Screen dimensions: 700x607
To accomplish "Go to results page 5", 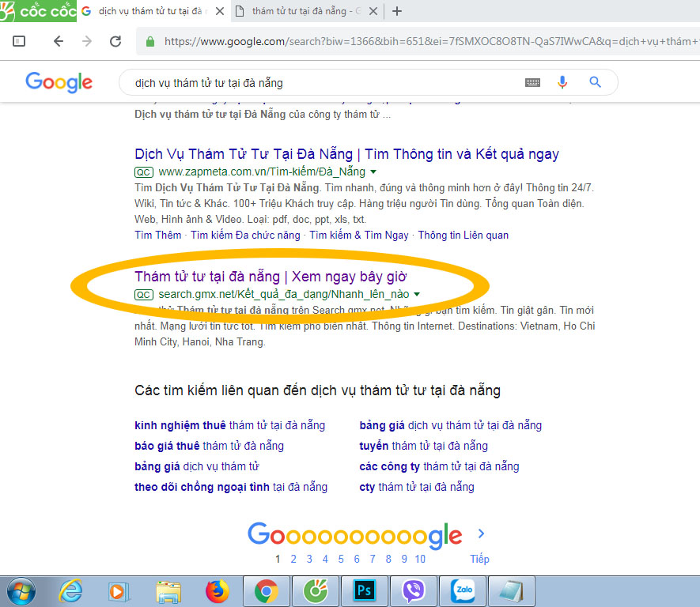I will point(341,560).
